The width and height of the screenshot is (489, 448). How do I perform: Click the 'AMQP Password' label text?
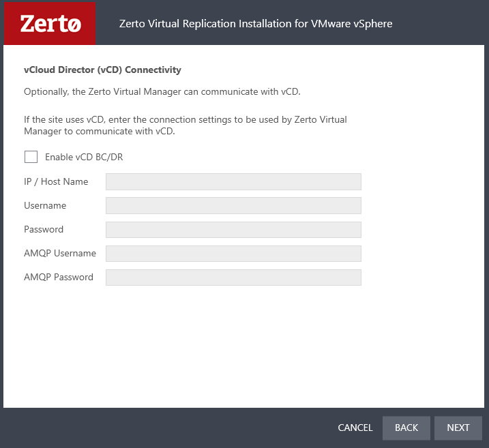[59, 277]
